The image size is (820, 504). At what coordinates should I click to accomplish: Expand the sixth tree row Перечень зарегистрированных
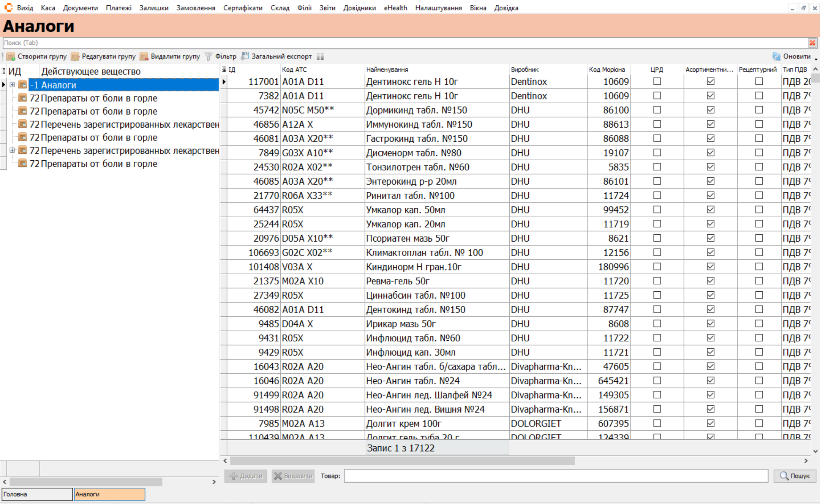point(12,151)
